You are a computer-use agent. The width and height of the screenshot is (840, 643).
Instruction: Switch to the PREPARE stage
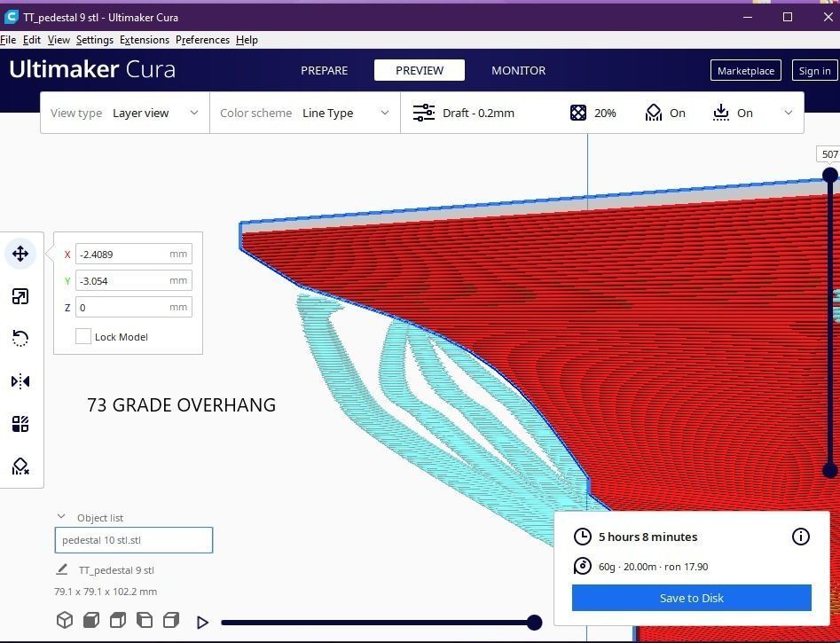coord(324,70)
